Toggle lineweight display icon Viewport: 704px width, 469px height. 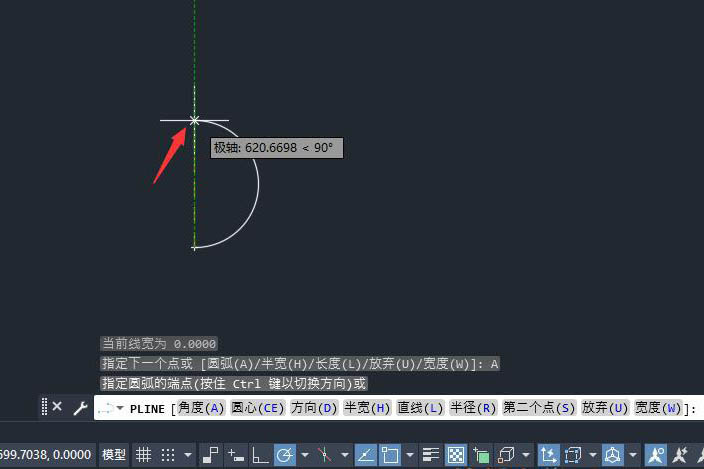coord(431,455)
